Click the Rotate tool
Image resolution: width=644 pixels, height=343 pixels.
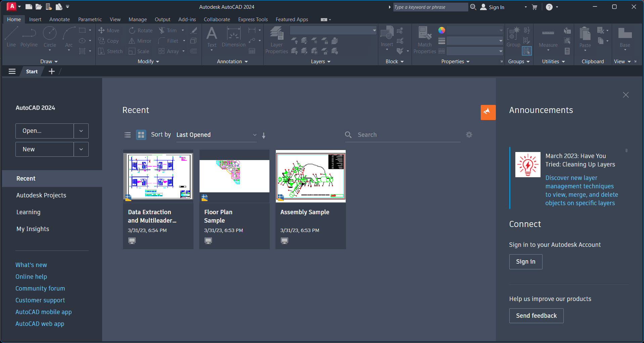click(x=141, y=31)
